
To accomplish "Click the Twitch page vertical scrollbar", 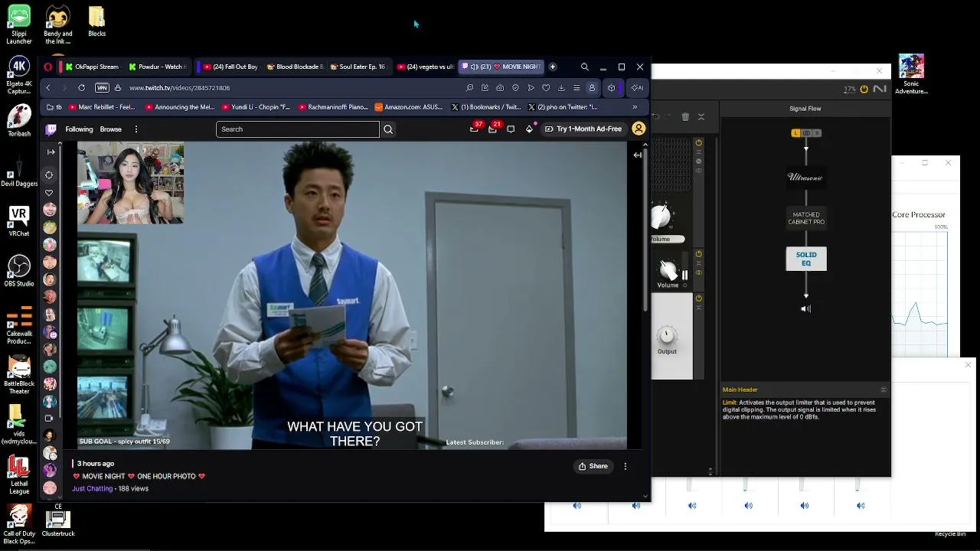I will (x=646, y=230).
